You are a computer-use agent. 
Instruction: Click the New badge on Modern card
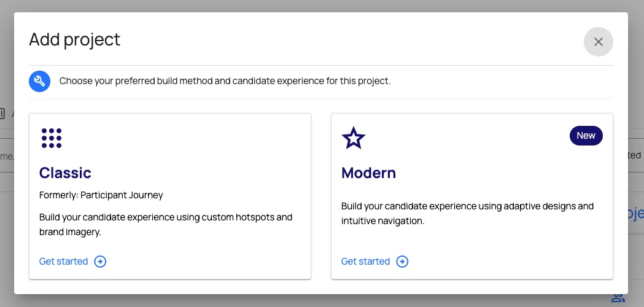(586, 136)
